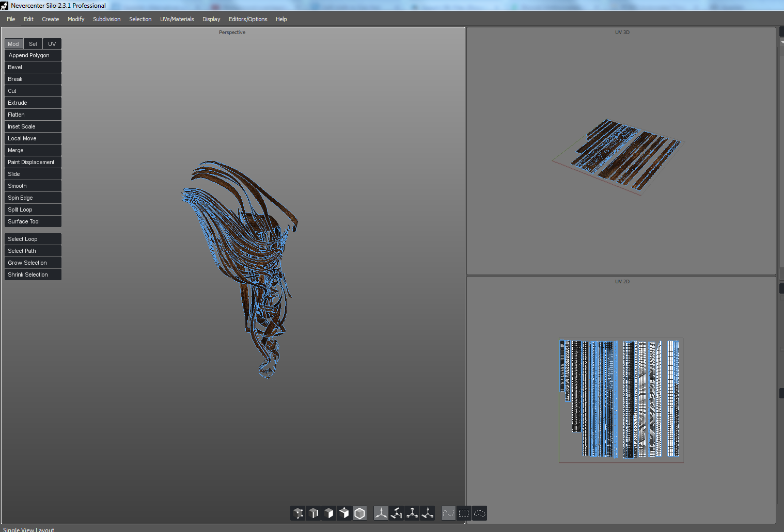Choose the lasso selection style icon
The width and height of the screenshot is (784, 532).
point(479,513)
